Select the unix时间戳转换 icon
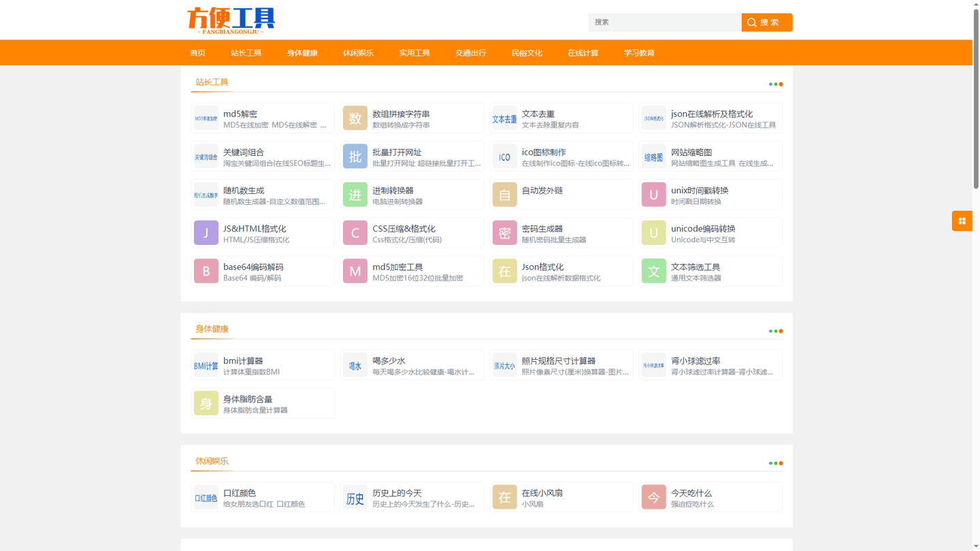 pos(653,195)
